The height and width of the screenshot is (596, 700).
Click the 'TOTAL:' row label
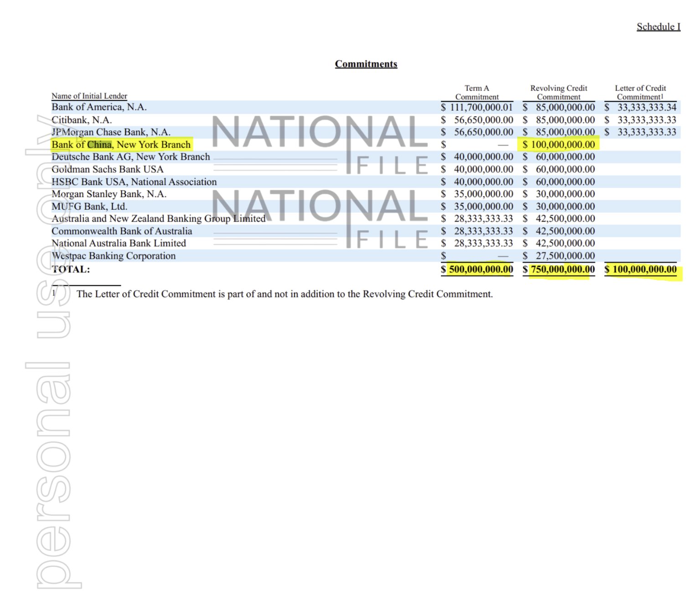coord(71,269)
